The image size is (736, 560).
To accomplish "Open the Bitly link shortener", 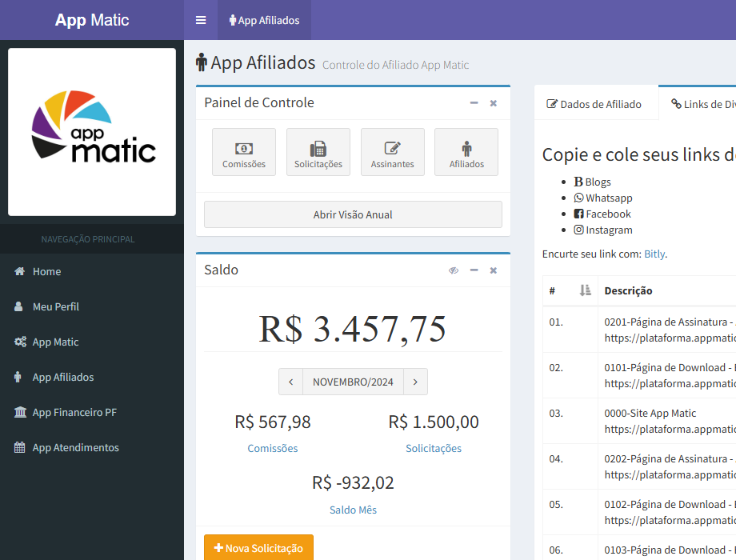I will pyautogui.click(x=654, y=254).
